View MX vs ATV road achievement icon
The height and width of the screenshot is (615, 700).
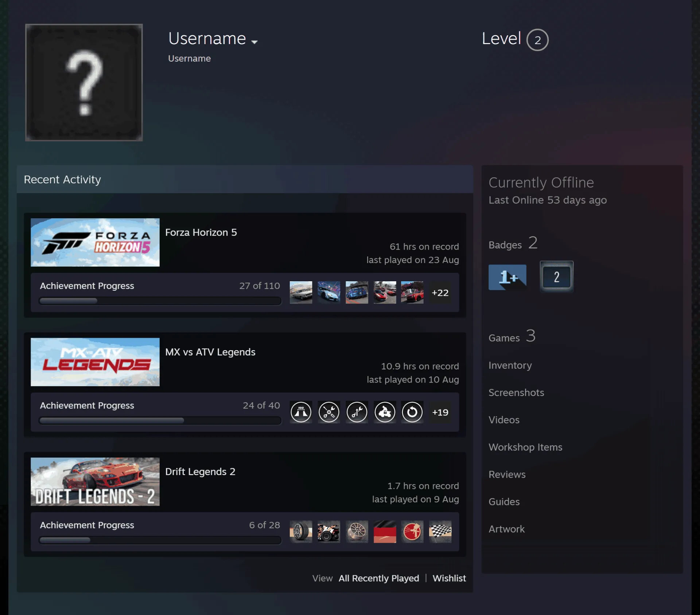coord(301,412)
